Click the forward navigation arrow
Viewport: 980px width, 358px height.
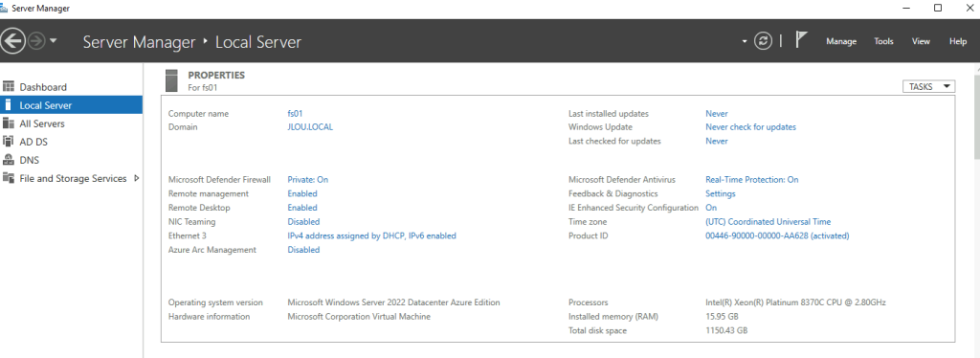tap(36, 41)
